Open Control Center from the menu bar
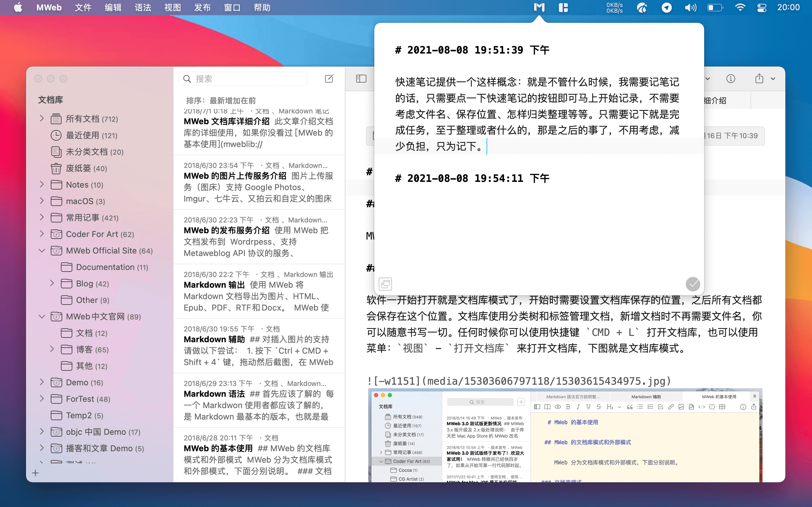 tap(761, 7)
